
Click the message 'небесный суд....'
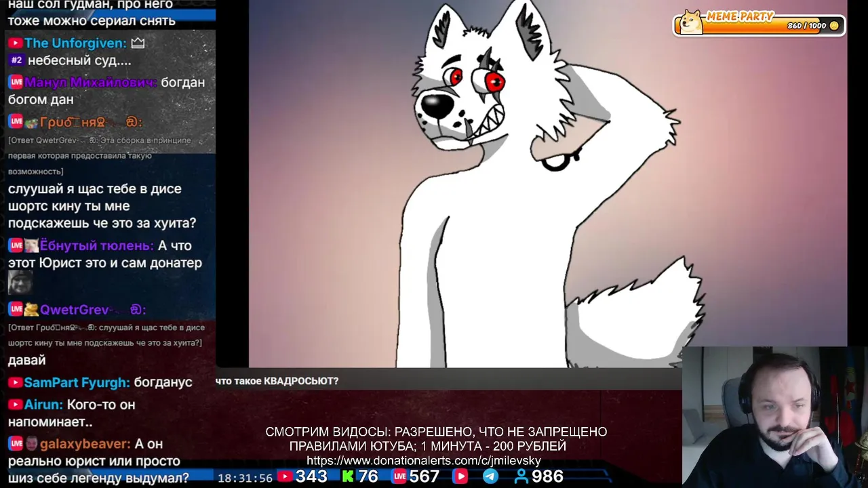(x=79, y=60)
